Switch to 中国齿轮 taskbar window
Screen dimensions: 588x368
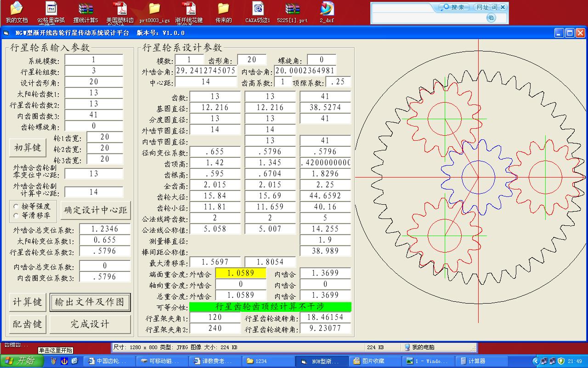[x=109, y=361]
